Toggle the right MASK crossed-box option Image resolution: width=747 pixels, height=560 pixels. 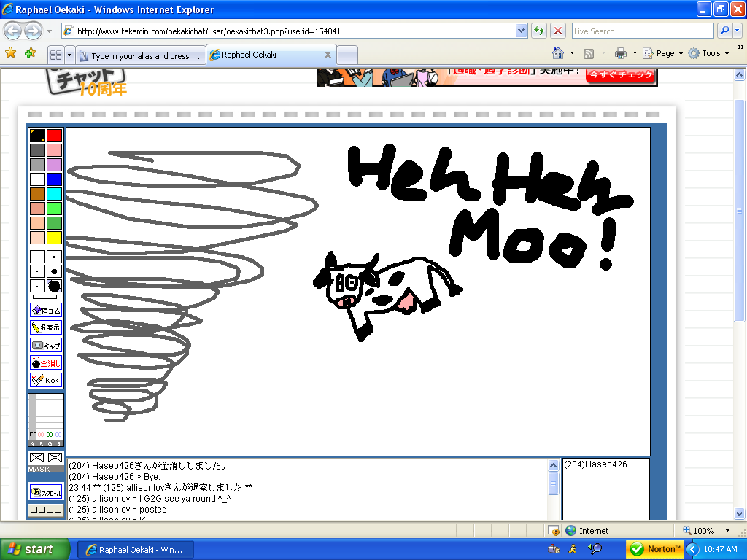tap(55, 458)
